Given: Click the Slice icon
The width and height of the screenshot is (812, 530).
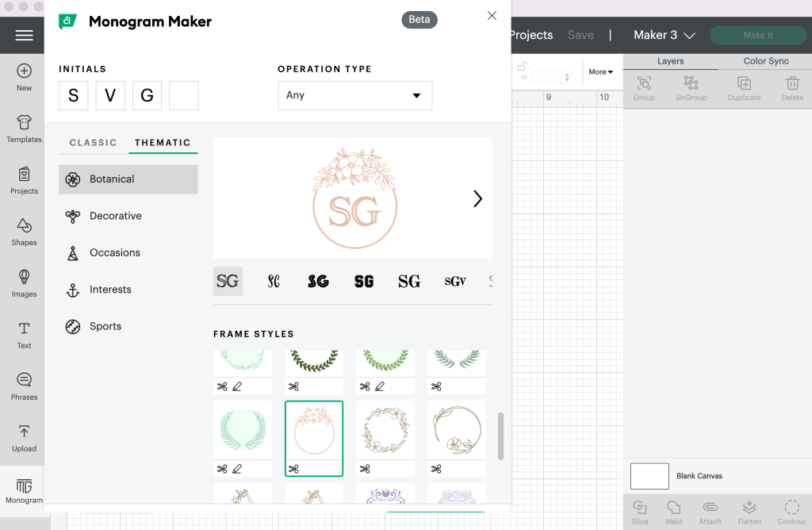Looking at the screenshot, I should point(639,510).
